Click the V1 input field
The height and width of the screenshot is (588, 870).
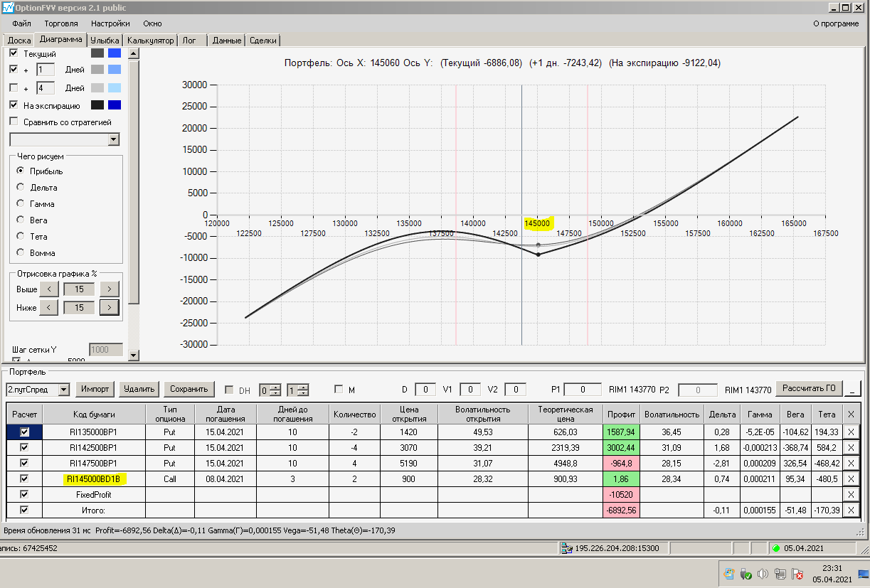470,390
